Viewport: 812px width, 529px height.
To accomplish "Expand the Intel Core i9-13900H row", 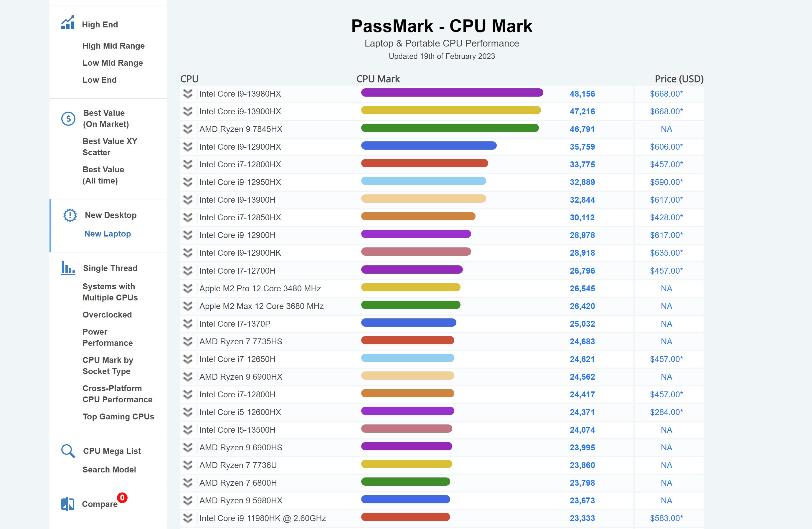I will pyautogui.click(x=188, y=200).
